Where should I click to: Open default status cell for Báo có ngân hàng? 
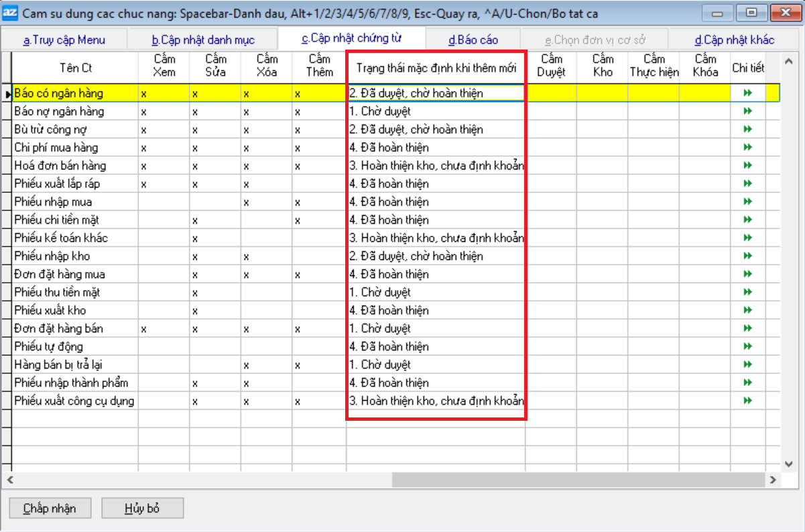[x=435, y=93]
